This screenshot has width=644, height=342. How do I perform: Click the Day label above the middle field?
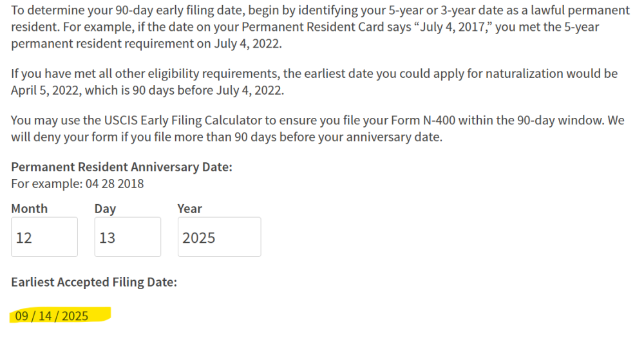pyautogui.click(x=105, y=209)
